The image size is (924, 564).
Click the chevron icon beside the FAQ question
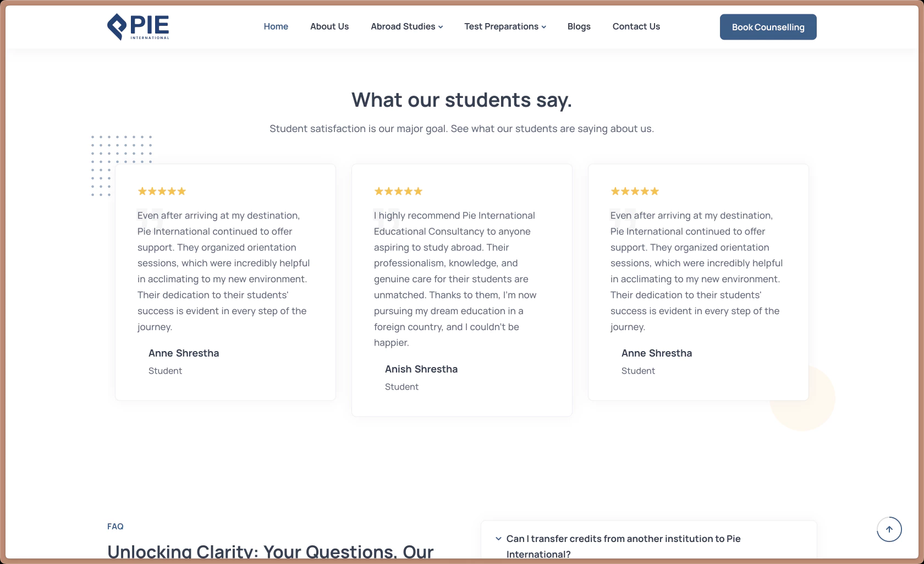[x=498, y=539]
